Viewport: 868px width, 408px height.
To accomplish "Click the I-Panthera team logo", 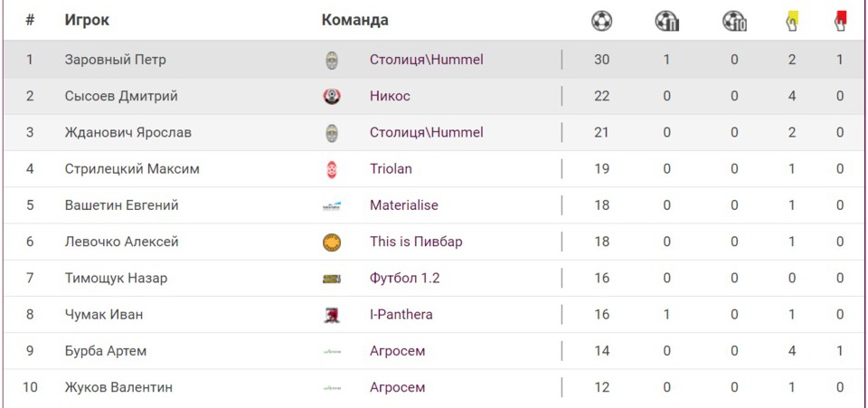I will 332,315.
